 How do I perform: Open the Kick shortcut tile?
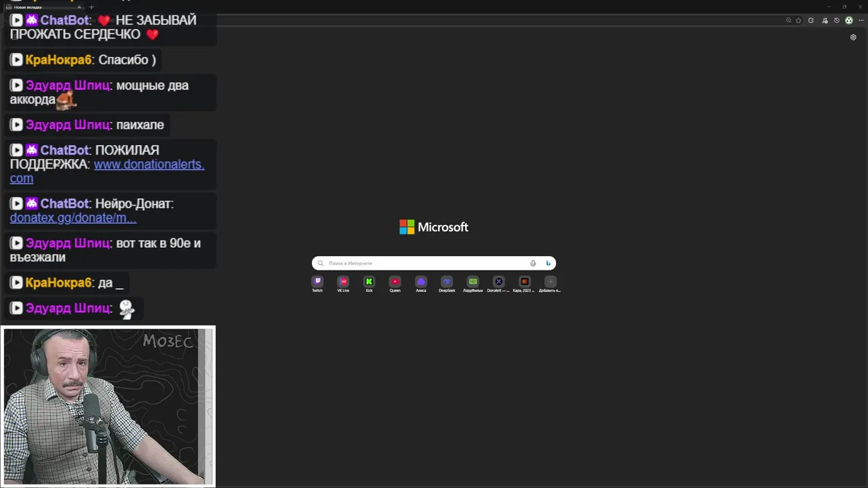(369, 283)
